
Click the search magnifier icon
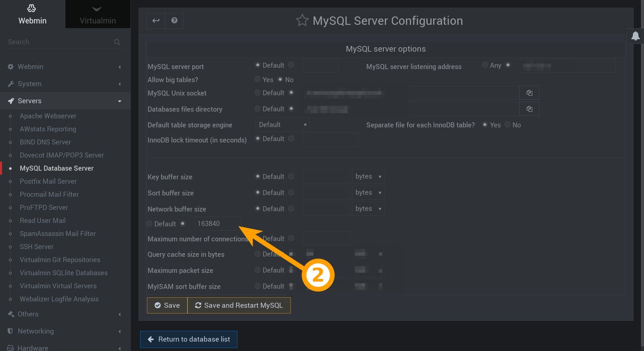click(117, 42)
